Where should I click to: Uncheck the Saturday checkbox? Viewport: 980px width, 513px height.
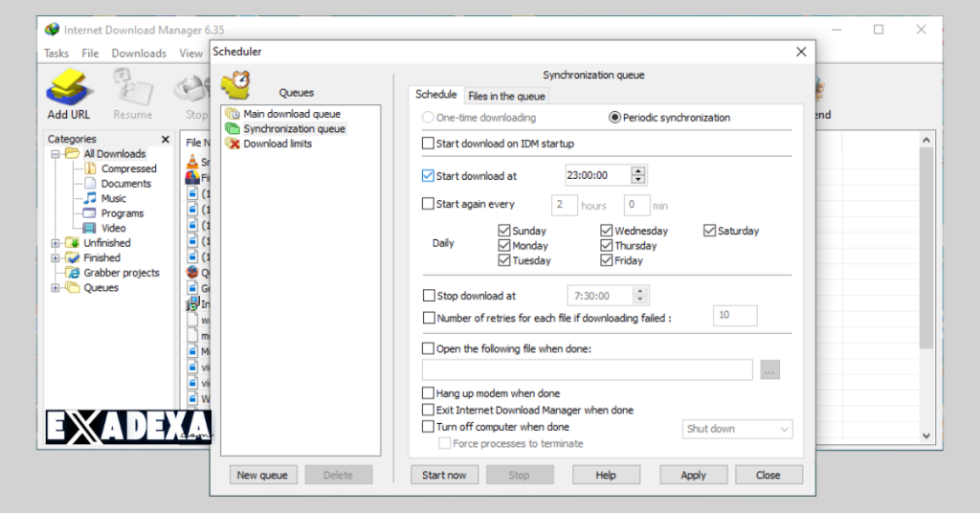(x=709, y=231)
